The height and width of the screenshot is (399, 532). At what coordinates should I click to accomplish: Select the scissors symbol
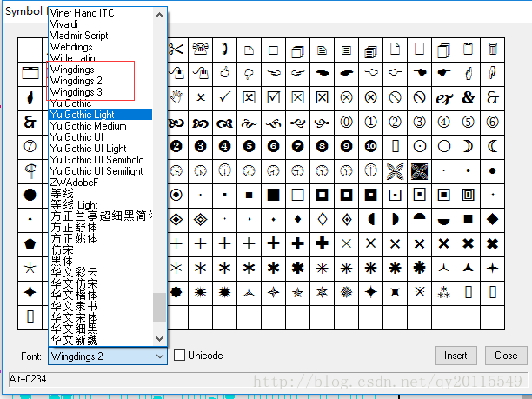pos(176,50)
